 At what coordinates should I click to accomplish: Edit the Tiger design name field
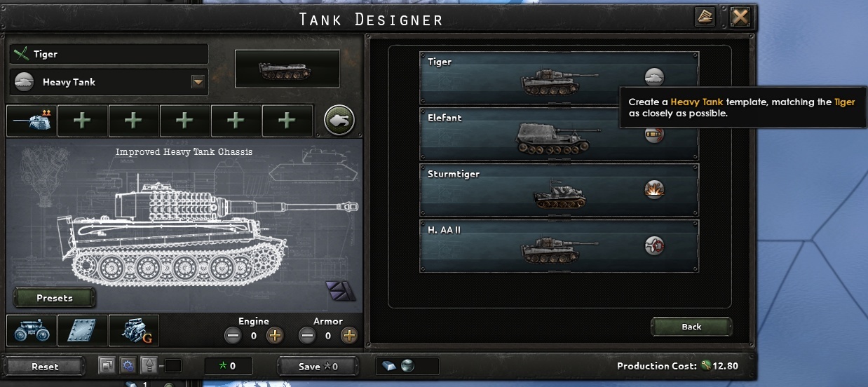[x=109, y=54]
